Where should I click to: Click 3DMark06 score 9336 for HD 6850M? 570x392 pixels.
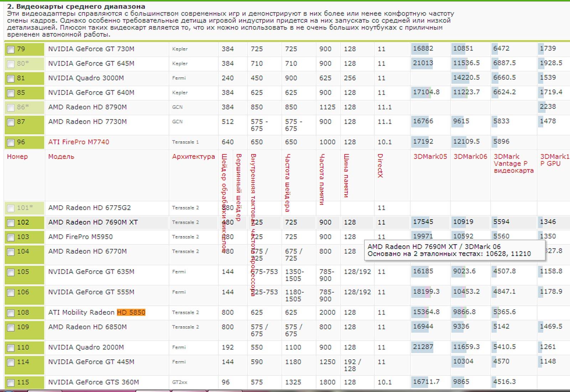pos(461,326)
